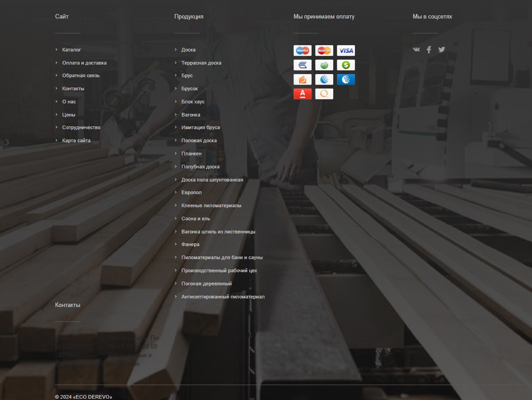
Task: Open the Обратная связь link
Action: click(x=81, y=76)
